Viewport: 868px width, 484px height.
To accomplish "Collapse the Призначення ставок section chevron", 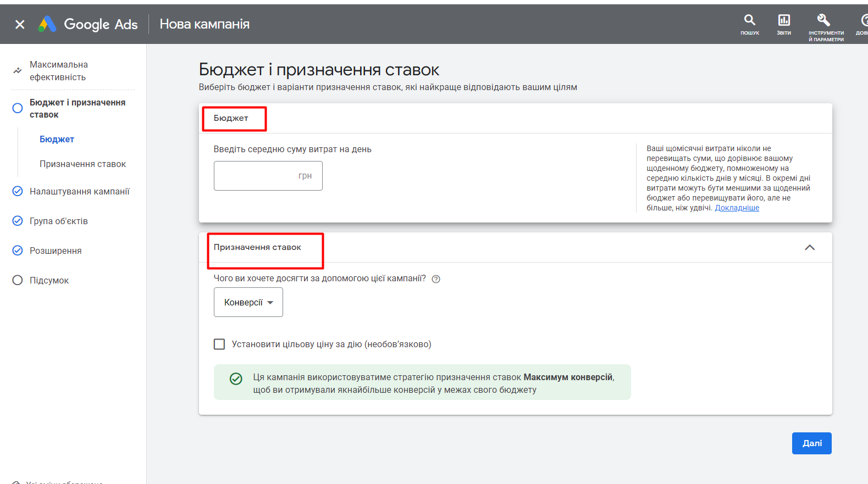I will point(809,248).
